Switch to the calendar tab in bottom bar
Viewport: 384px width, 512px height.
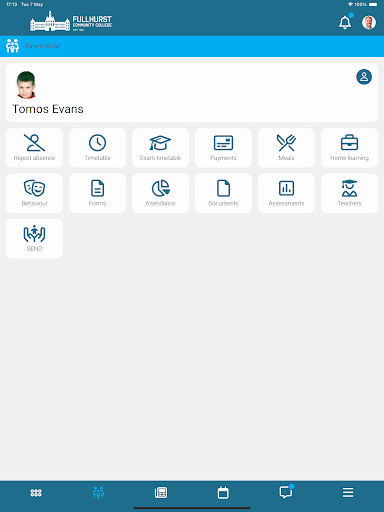tap(223, 493)
